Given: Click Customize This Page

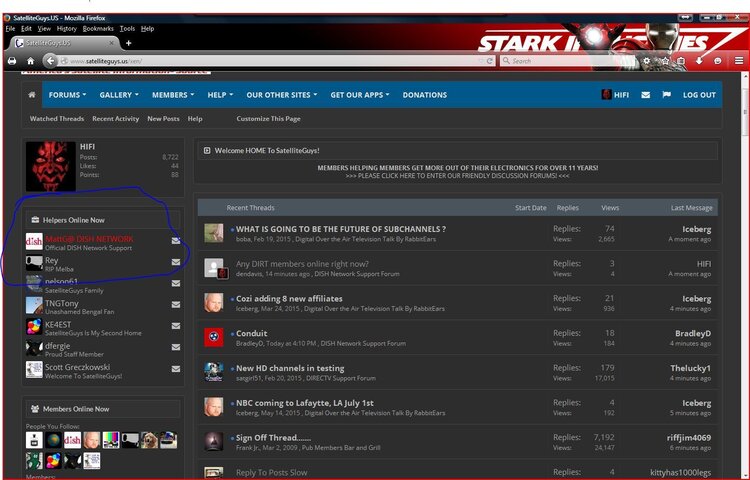Looking at the screenshot, I should (x=268, y=119).
